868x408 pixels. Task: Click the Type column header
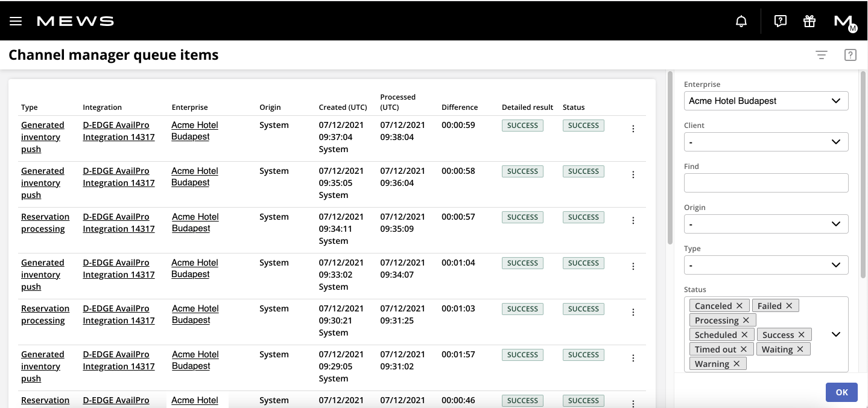point(30,107)
